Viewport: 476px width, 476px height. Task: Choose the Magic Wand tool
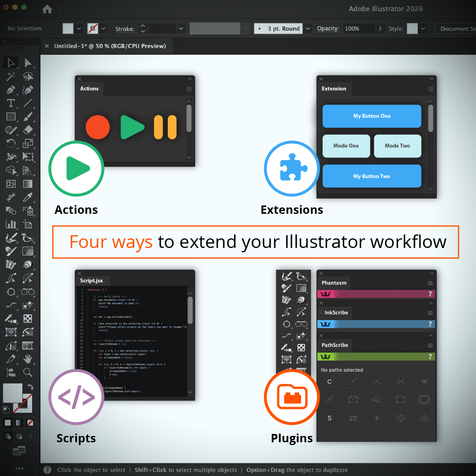(11, 76)
